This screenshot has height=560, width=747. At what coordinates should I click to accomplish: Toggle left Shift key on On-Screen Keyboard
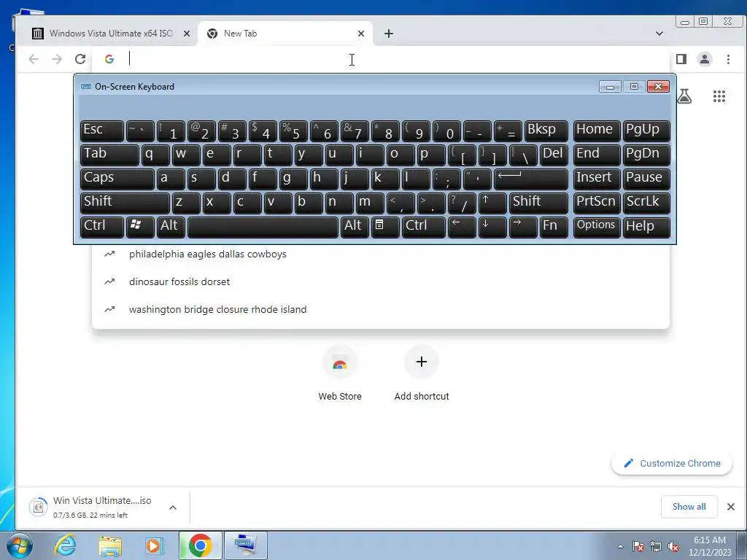(125, 203)
